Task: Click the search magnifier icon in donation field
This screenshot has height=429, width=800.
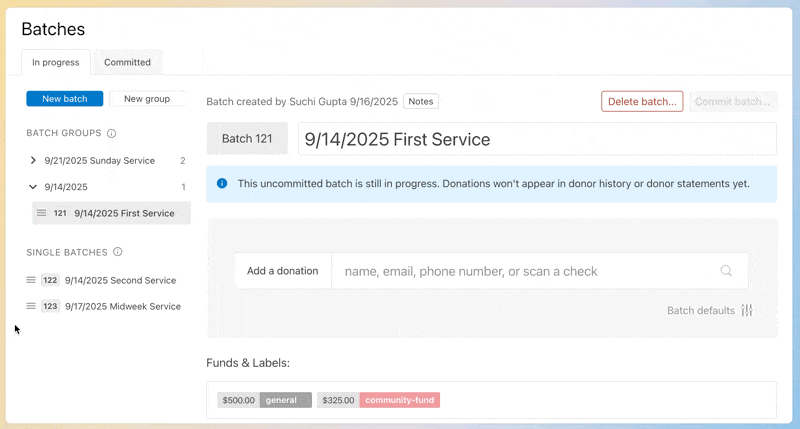Action: [x=726, y=271]
